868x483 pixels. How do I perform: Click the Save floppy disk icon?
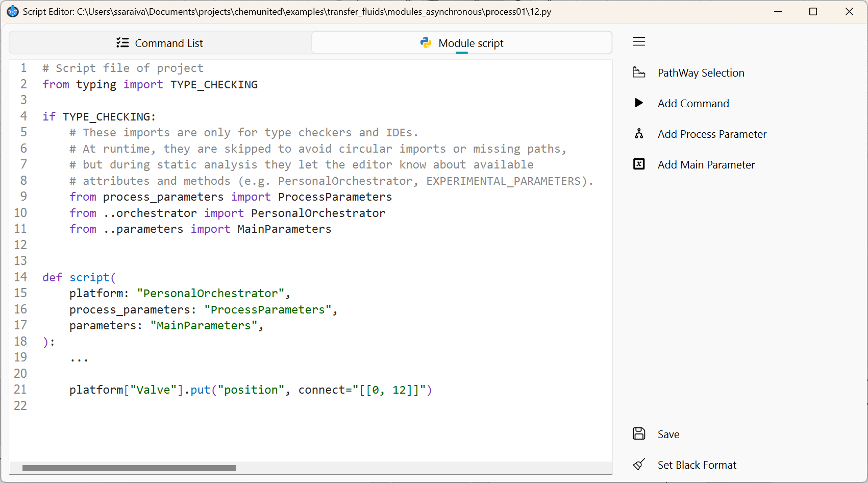[639, 434]
